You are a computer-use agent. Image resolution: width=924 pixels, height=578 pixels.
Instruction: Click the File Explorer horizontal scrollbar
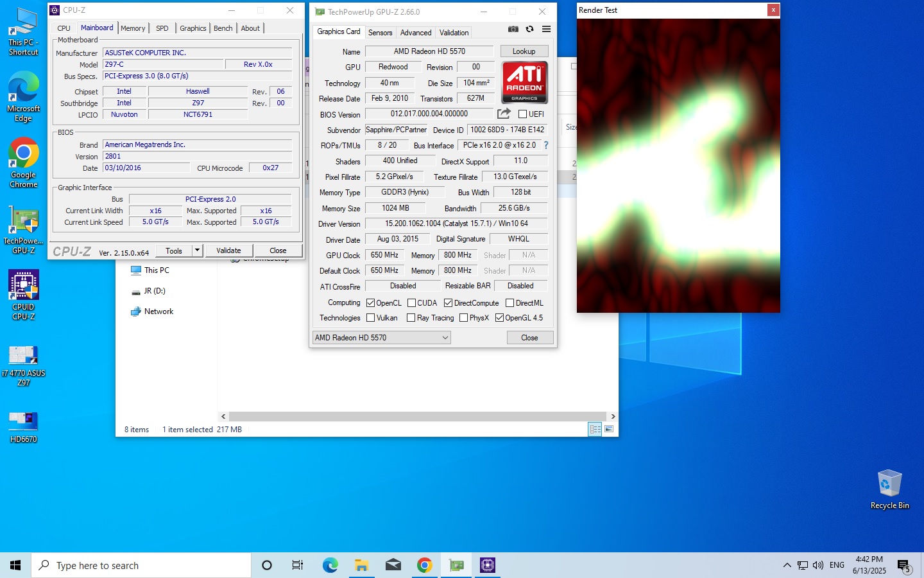tap(418, 416)
